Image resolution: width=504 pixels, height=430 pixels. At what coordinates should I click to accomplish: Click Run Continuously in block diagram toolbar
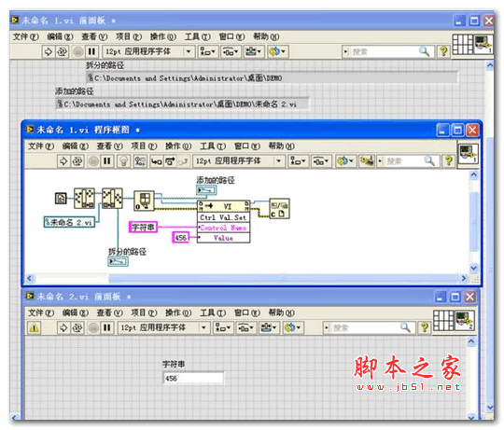tap(77, 160)
